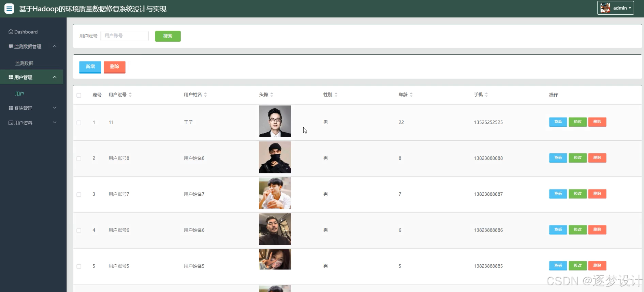Click the 用户资料 menu icon
This screenshot has height=292, width=644.
pos(11,123)
